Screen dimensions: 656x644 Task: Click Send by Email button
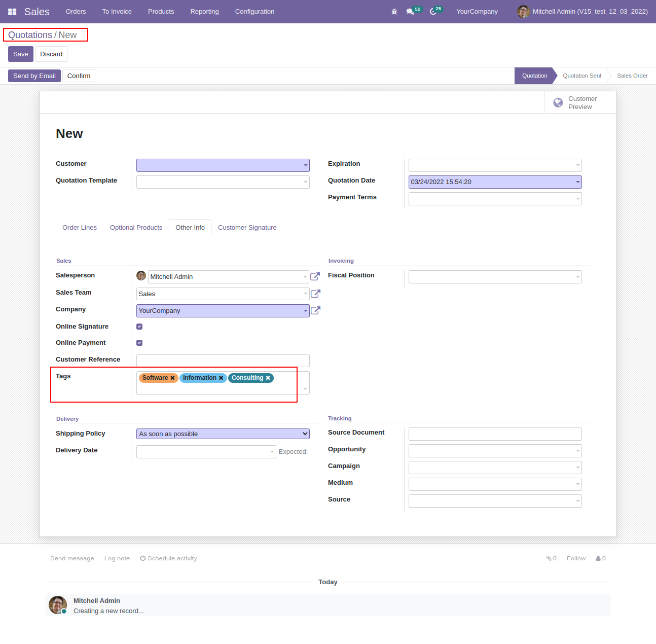click(34, 76)
